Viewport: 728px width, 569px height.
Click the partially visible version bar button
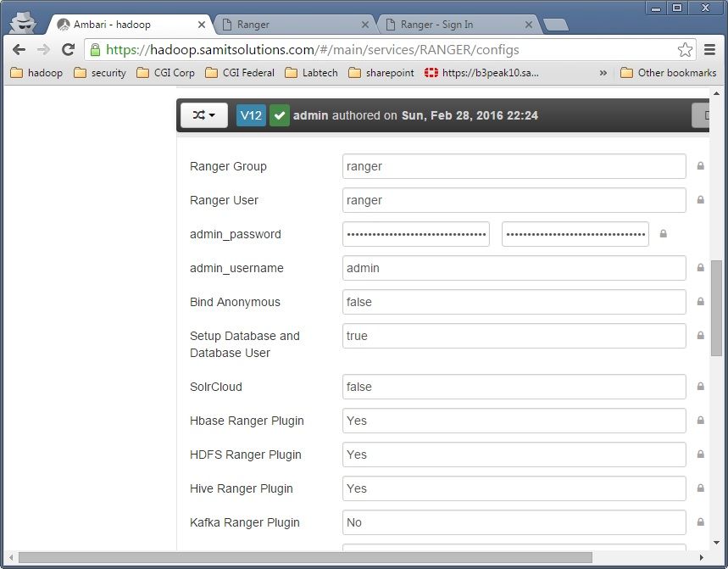701,115
